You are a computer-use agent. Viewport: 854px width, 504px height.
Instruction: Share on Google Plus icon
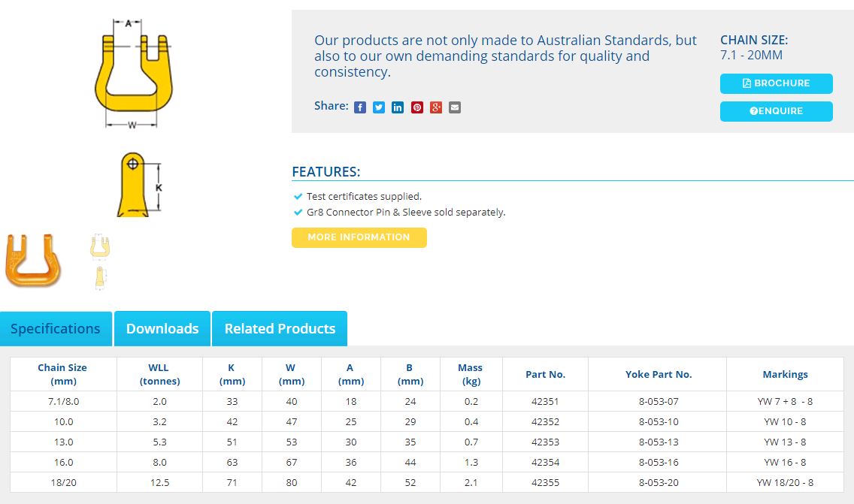436,107
